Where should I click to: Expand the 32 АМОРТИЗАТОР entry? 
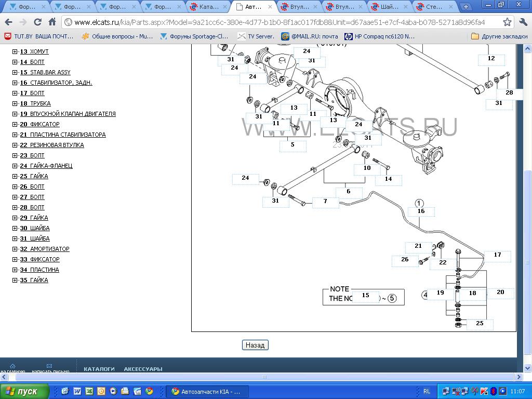(x=15, y=249)
